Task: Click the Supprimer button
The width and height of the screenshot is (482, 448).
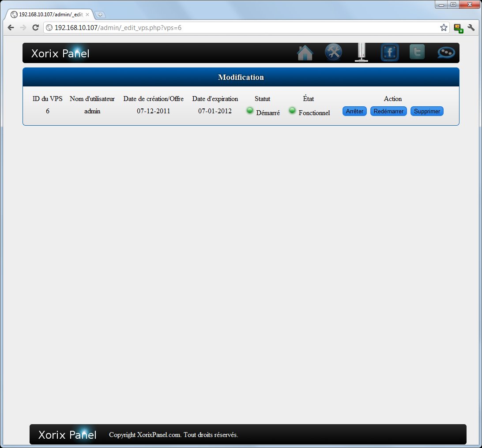Action: pos(427,112)
